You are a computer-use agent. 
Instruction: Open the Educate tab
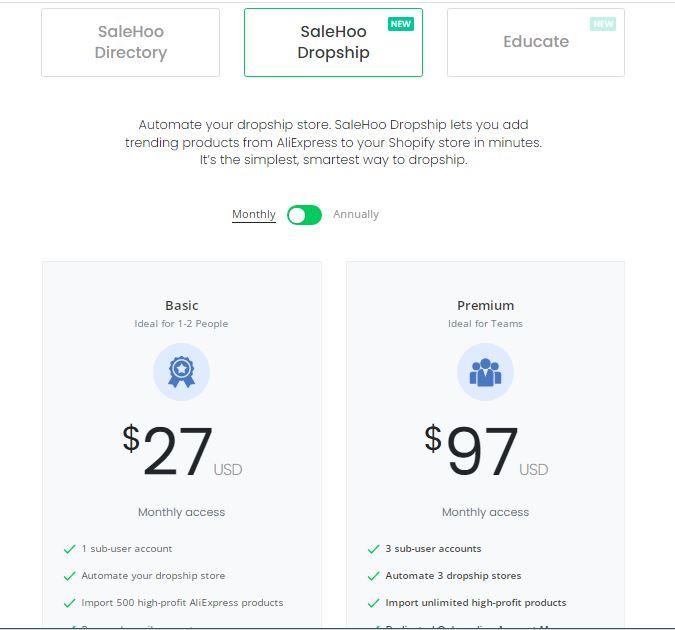point(536,42)
